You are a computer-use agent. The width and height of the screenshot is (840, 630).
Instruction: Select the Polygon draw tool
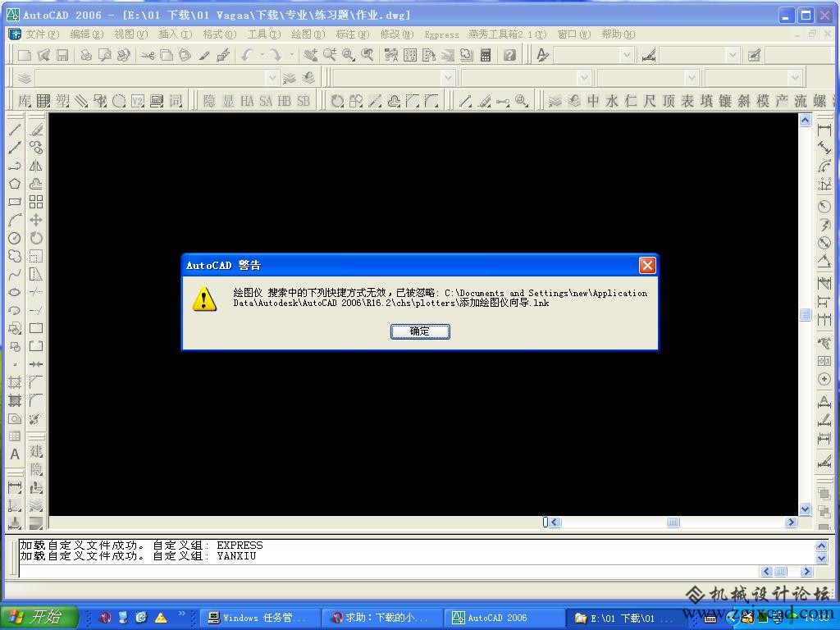(15, 184)
